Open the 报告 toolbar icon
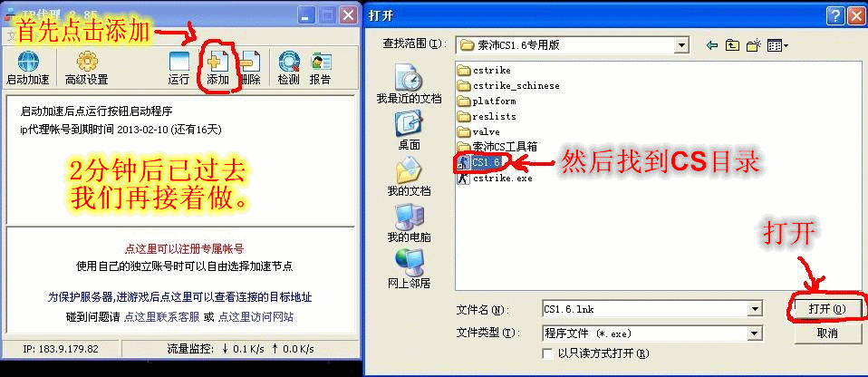 pos(321,62)
